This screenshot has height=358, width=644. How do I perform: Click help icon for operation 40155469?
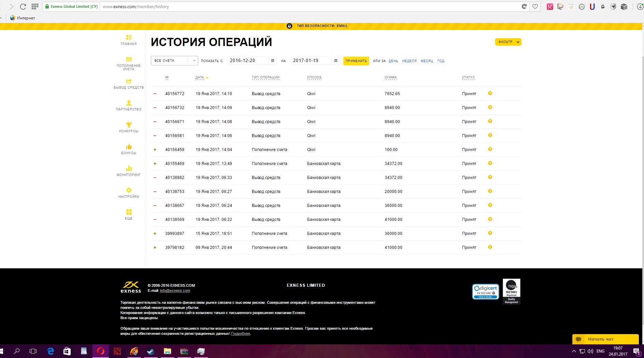click(490, 163)
